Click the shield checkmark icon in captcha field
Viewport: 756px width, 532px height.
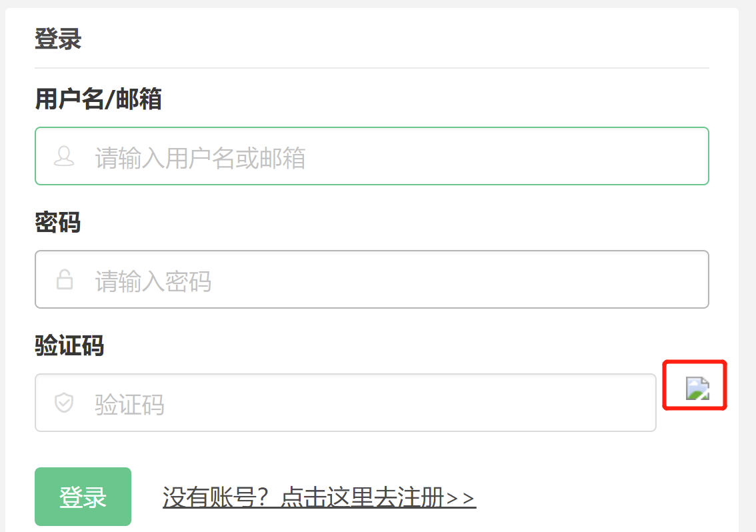64,403
